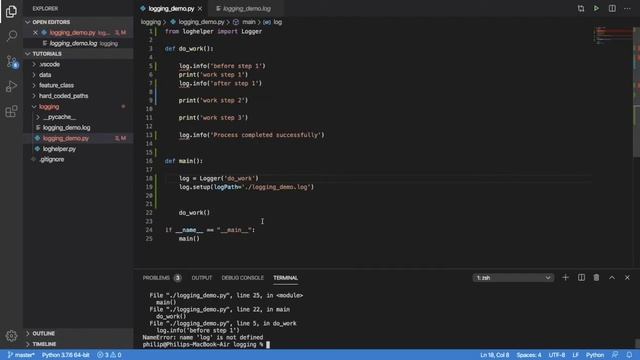Open notifications bell in status bar
Viewport: 640px width, 360px height.
click(629, 355)
